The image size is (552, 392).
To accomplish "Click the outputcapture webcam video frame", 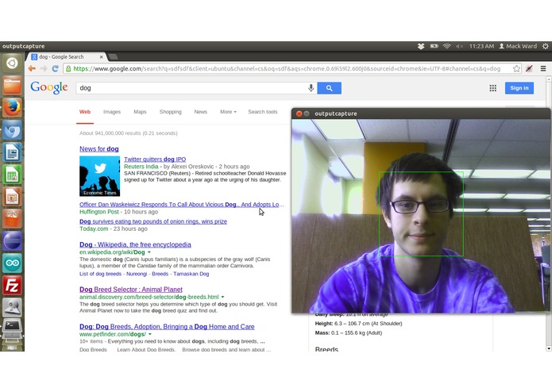I will pos(421,216).
